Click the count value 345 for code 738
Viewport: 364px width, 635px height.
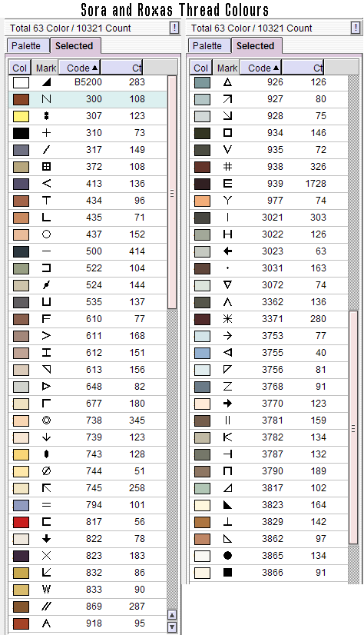point(137,421)
